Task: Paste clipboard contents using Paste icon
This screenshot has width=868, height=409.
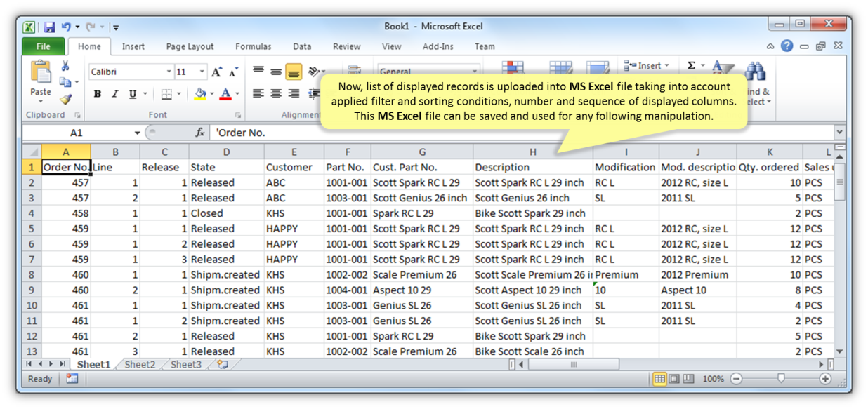Action: coord(41,73)
